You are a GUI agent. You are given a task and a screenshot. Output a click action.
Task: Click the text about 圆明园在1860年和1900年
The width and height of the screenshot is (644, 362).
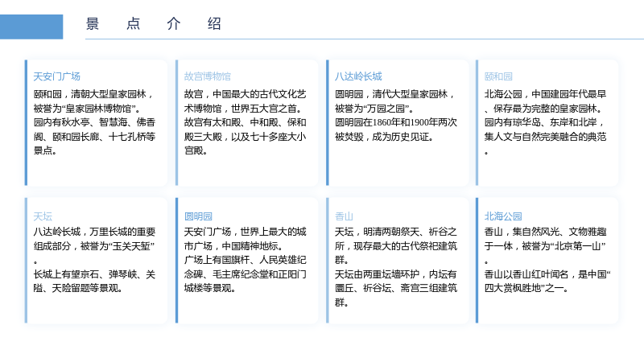[x=396, y=130]
